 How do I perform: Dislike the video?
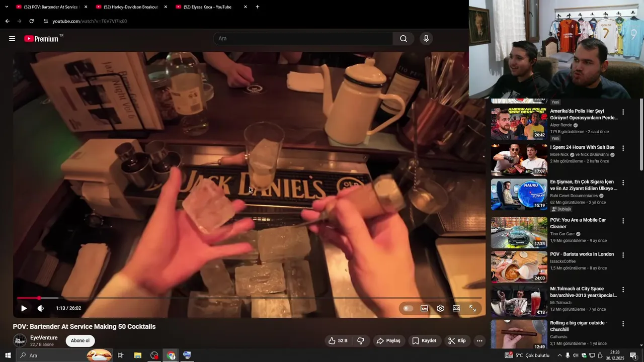coord(361,341)
